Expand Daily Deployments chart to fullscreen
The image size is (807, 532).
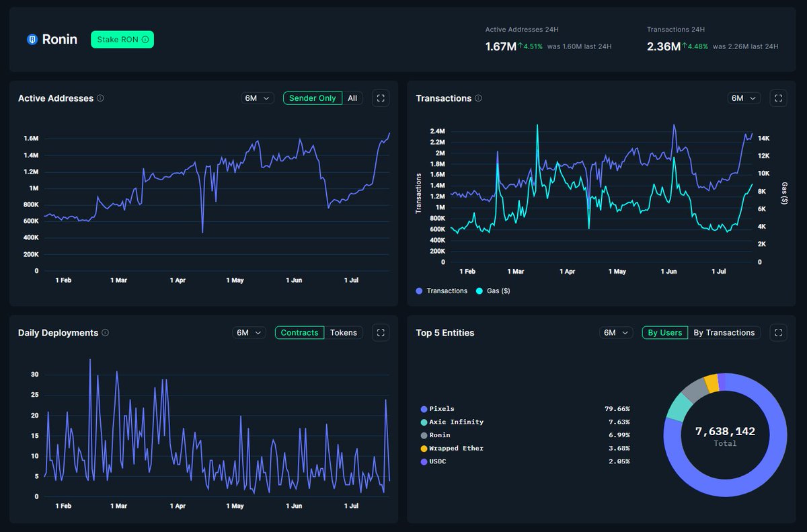coord(381,333)
